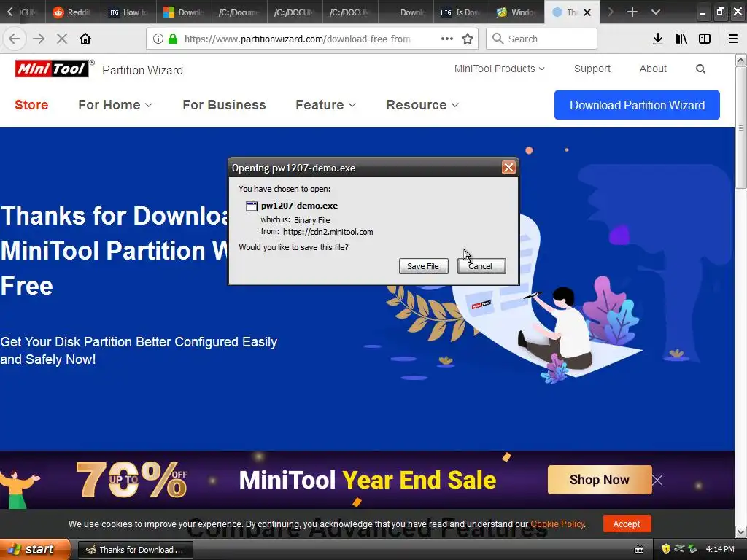Screen dimensions: 747x560
Task: Click the page scrollbar up arrow
Action: coord(741,60)
